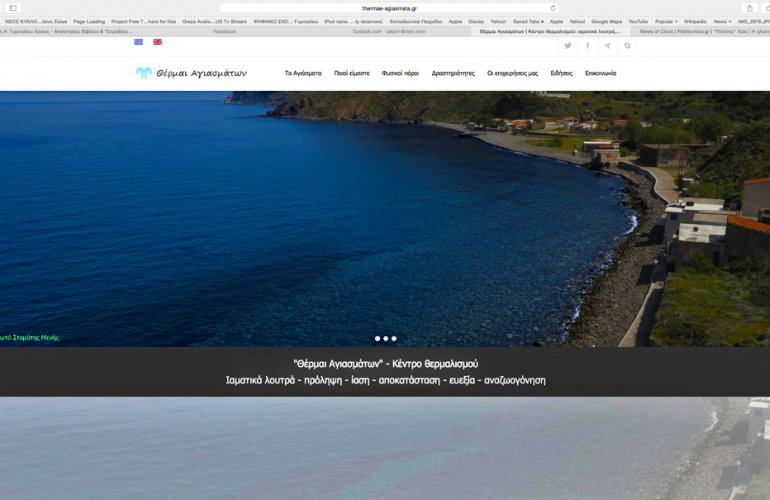
Task: Select the first slideshow dot
Action: [x=377, y=338]
